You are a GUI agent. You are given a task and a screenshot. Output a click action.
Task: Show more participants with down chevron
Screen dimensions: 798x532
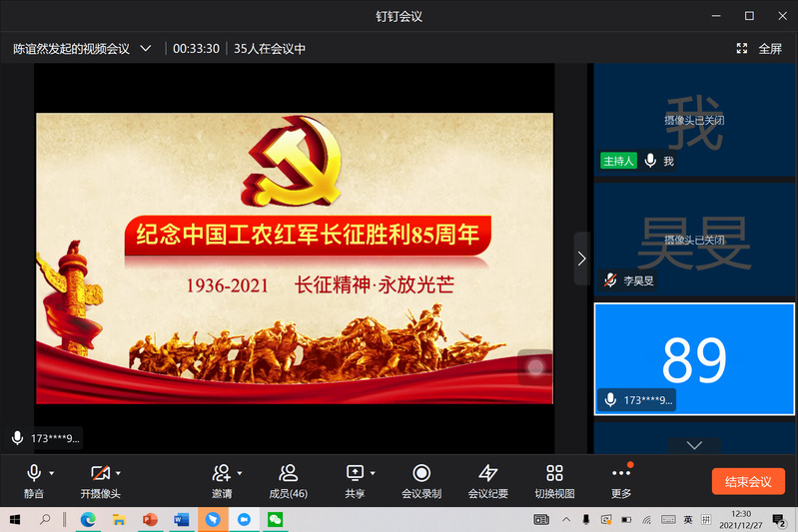pyautogui.click(x=694, y=445)
